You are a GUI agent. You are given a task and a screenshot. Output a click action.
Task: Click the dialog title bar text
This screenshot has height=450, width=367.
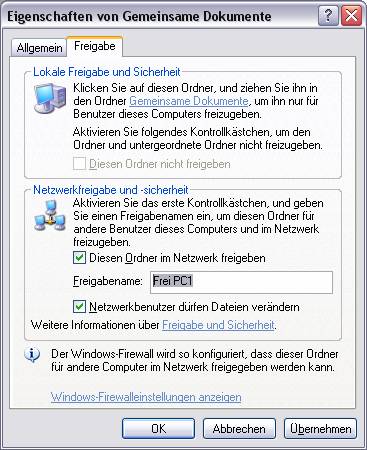coord(139,16)
